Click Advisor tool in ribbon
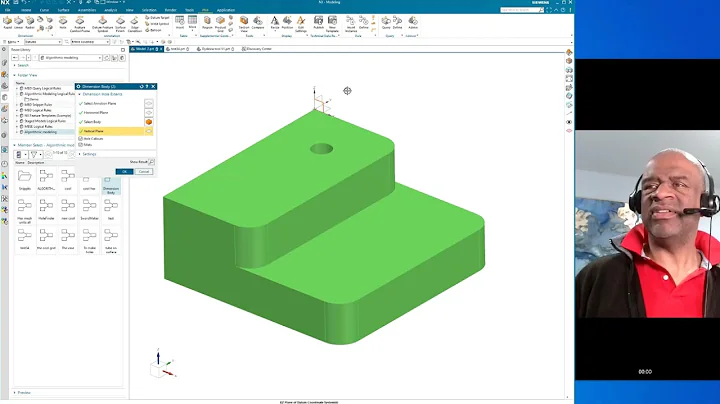The width and height of the screenshot is (720, 404). [413, 23]
